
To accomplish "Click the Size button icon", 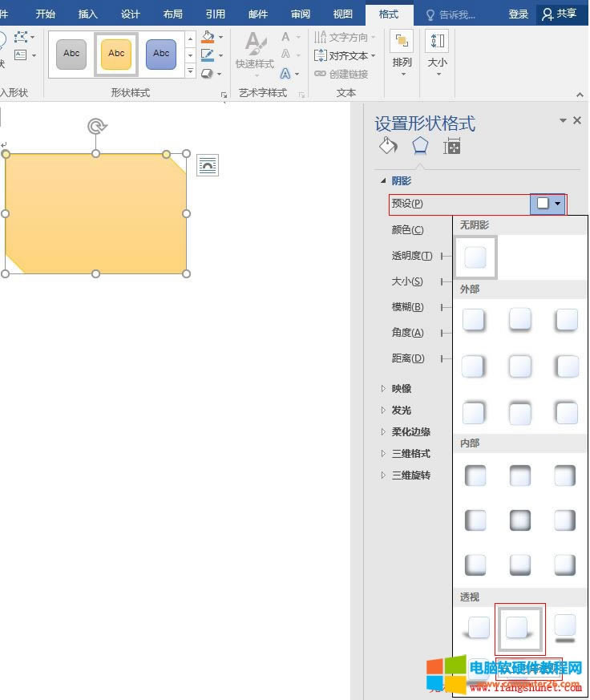I will 437,42.
